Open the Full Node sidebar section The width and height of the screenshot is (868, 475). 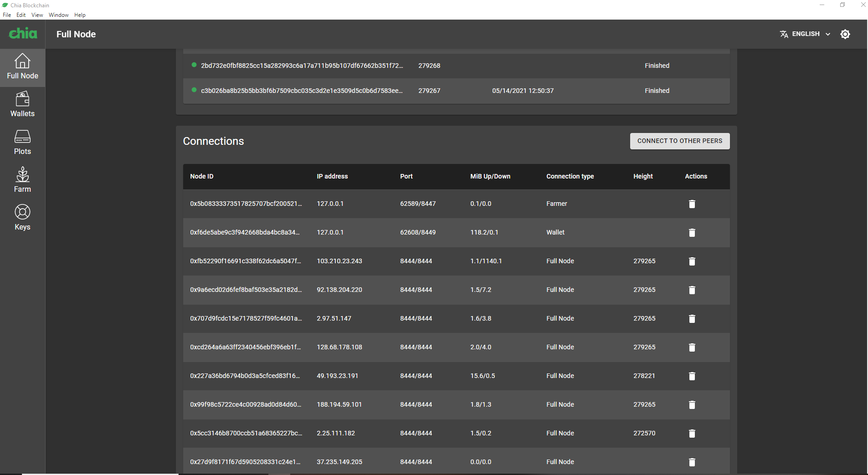(x=22, y=67)
